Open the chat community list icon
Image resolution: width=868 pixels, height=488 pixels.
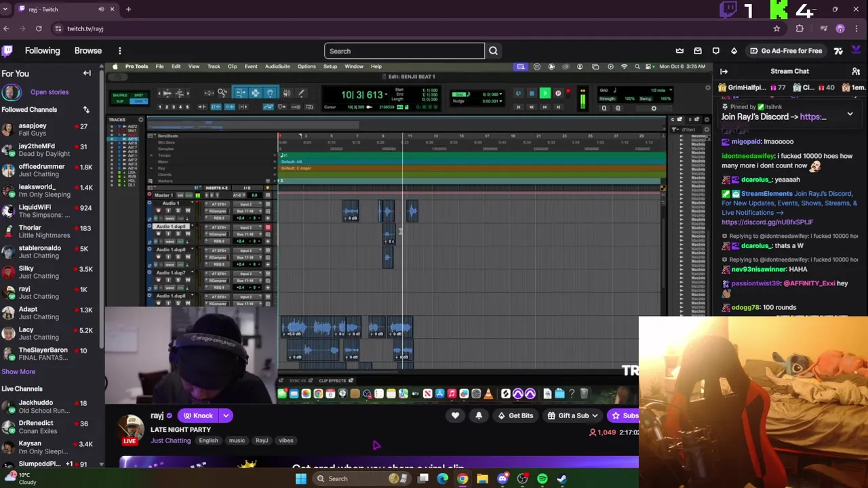point(856,71)
